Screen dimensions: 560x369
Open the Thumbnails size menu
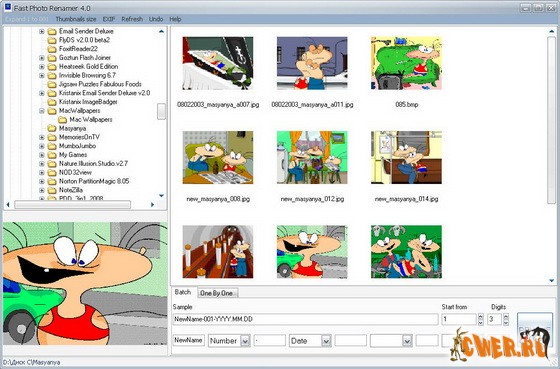point(76,19)
